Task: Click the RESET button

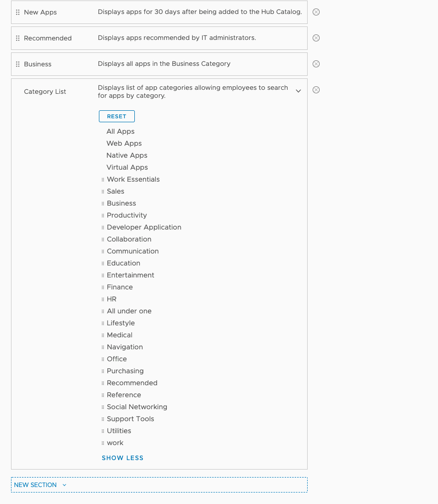Action: (x=116, y=116)
